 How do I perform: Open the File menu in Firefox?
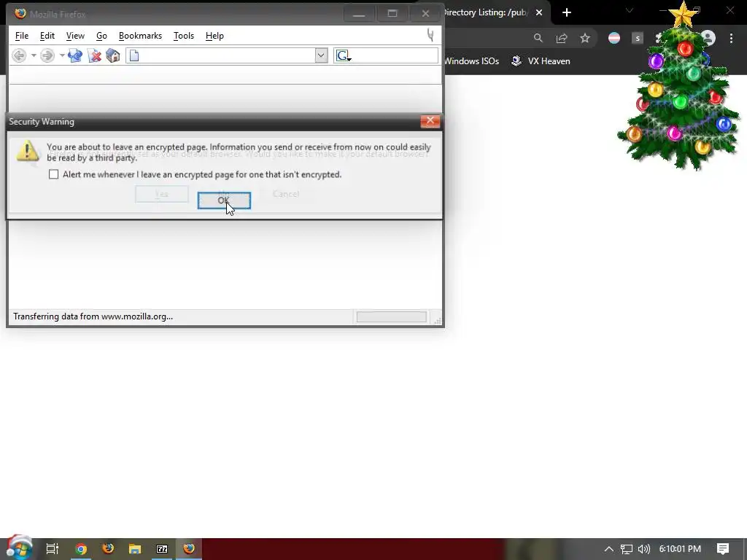click(x=22, y=36)
